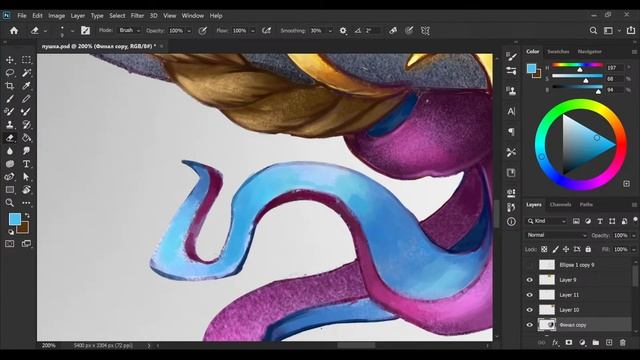Expand layer Fill slider arrow
640x360 pixels.
[633, 249]
